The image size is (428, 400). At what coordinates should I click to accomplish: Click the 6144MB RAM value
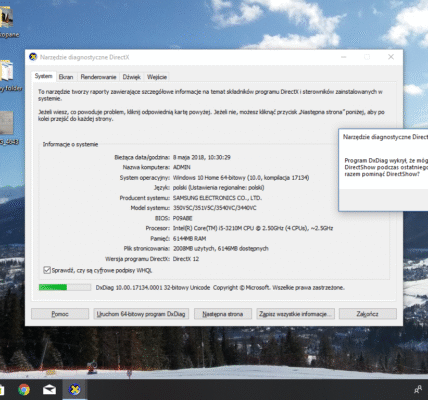[189, 239]
